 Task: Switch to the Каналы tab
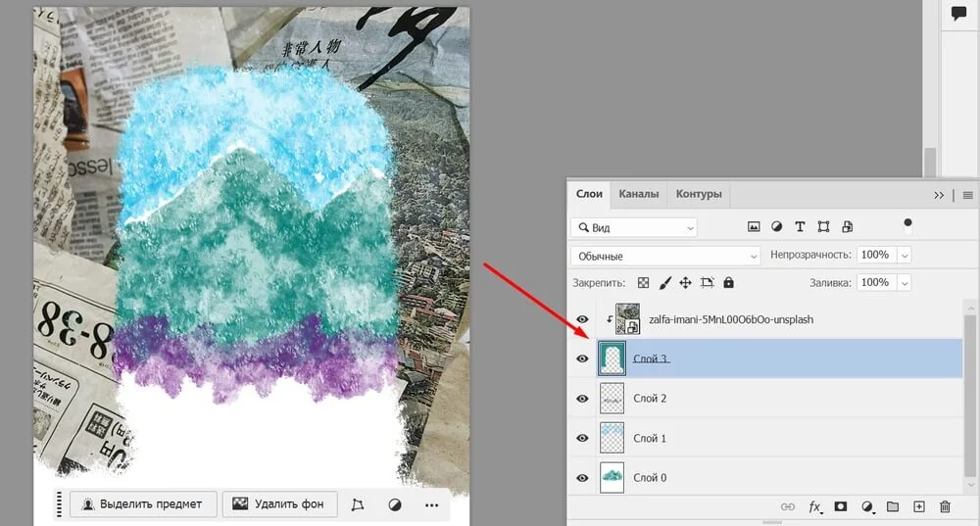638,194
